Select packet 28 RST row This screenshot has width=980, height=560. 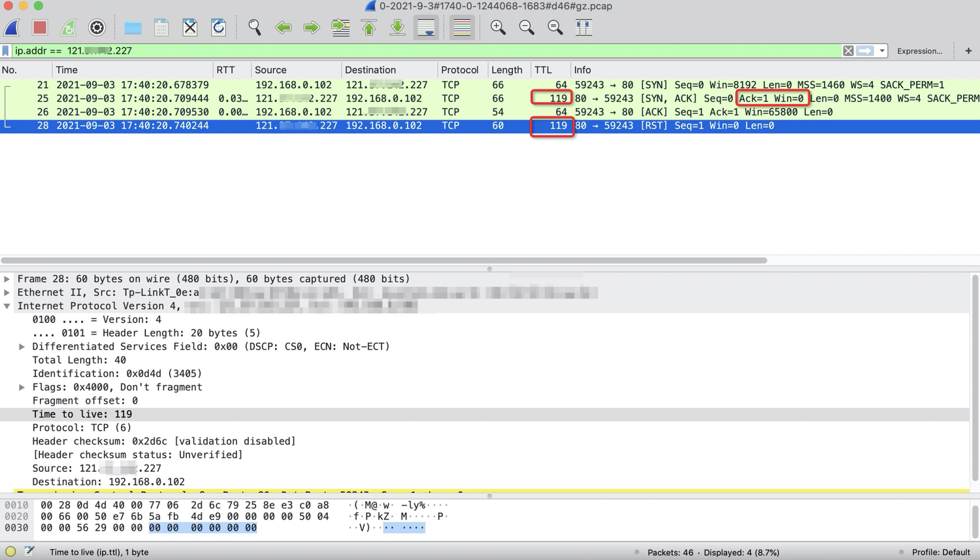coord(490,125)
